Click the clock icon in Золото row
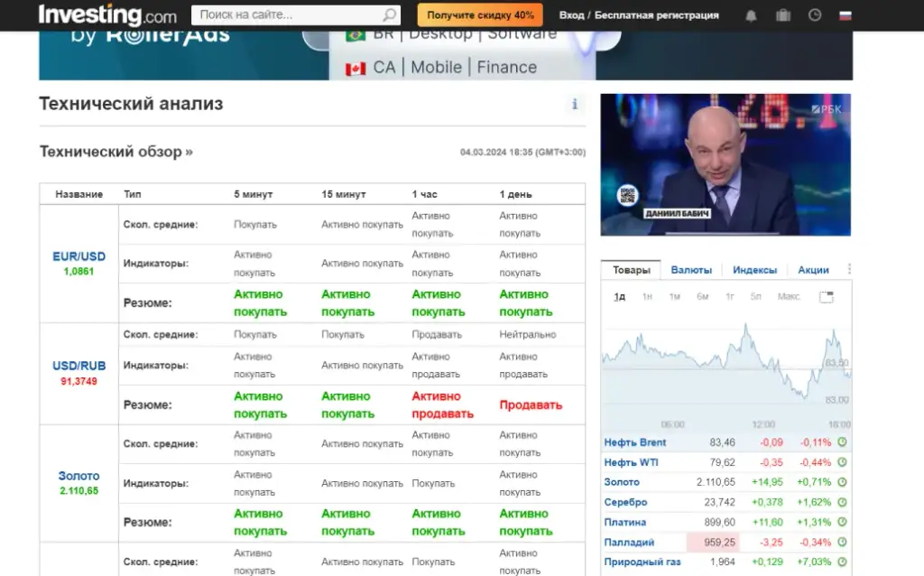This screenshot has height=576, width=924. coord(842,482)
